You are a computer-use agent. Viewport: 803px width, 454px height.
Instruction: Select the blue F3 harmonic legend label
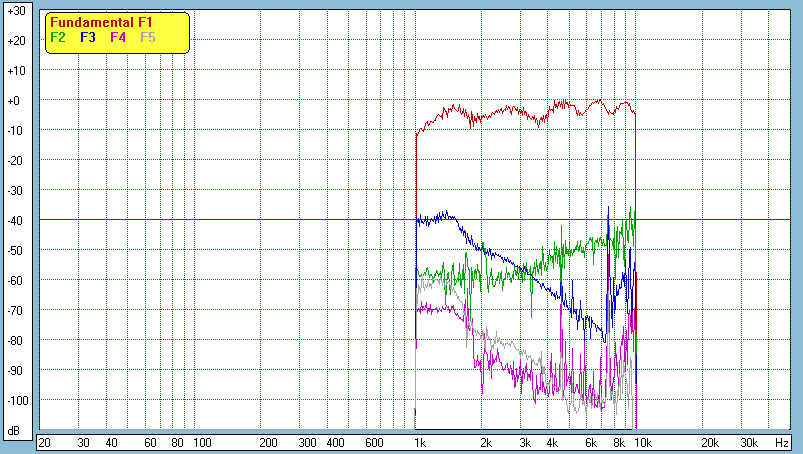pyautogui.click(x=88, y=37)
